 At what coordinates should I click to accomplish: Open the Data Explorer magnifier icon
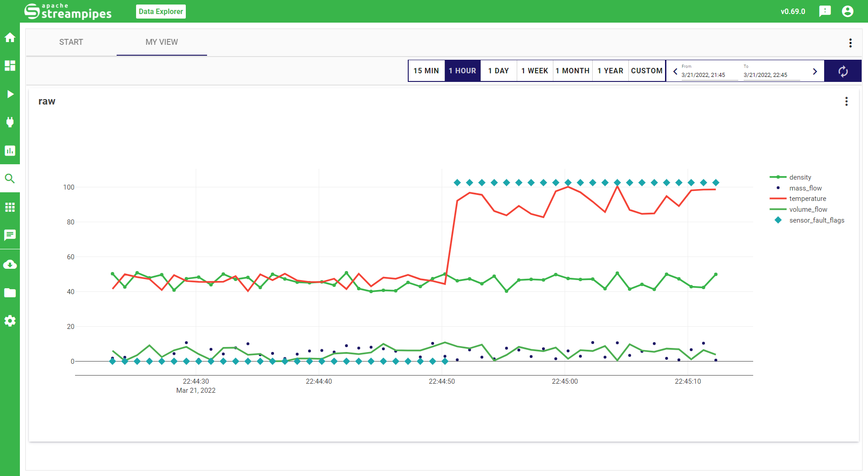pyautogui.click(x=10, y=179)
